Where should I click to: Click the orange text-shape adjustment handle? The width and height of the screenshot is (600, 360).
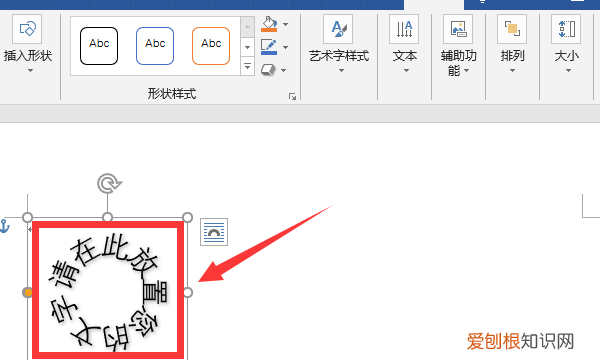(x=28, y=293)
